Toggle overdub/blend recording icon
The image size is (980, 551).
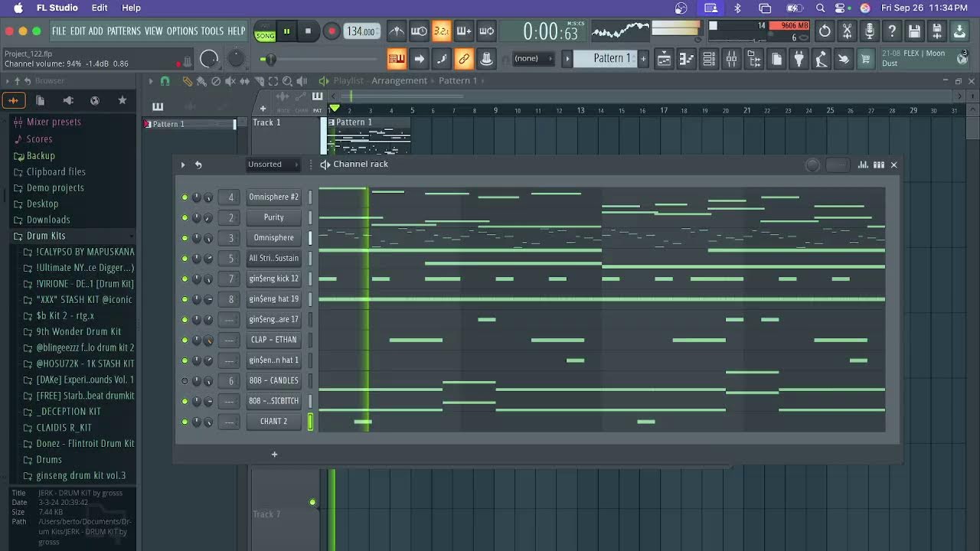tap(464, 31)
